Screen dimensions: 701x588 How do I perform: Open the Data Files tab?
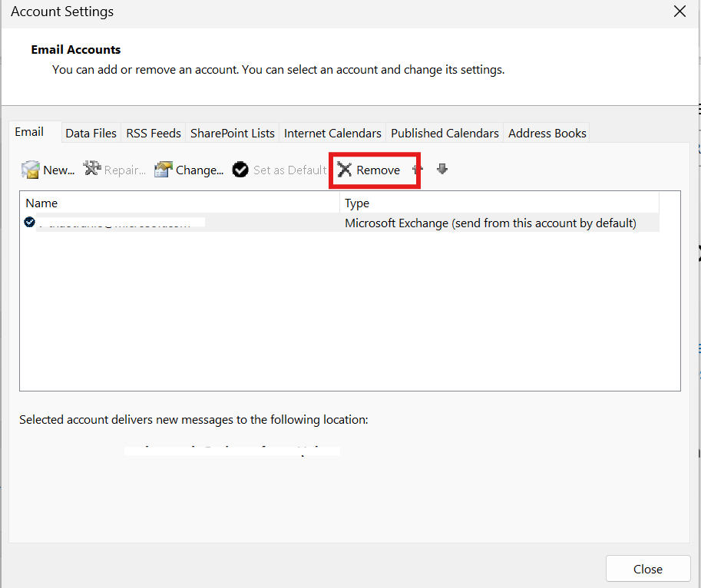(x=91, y=133)
